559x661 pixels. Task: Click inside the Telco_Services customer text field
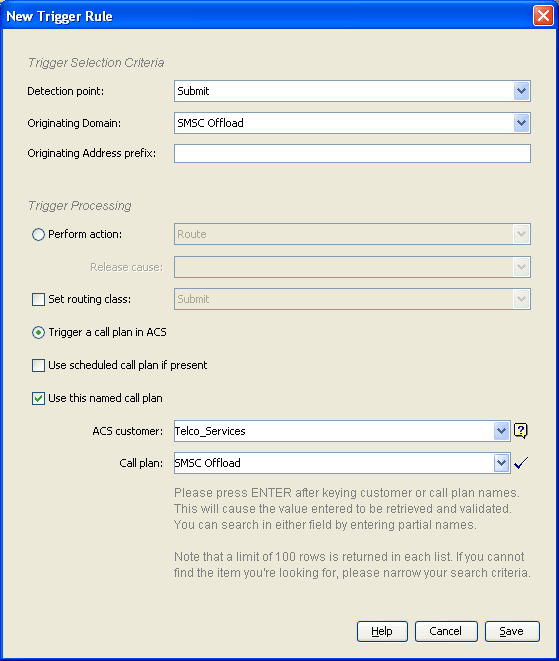[x=334, y=431]
